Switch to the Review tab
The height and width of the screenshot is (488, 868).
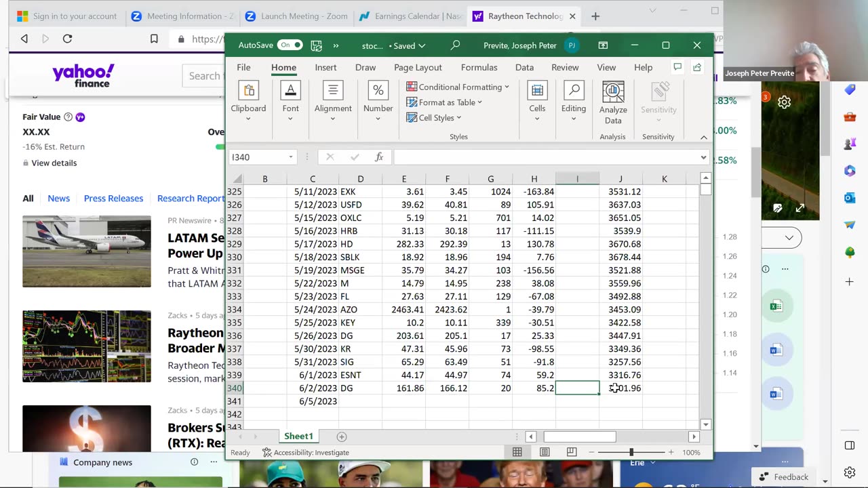(x=565, y=67)
